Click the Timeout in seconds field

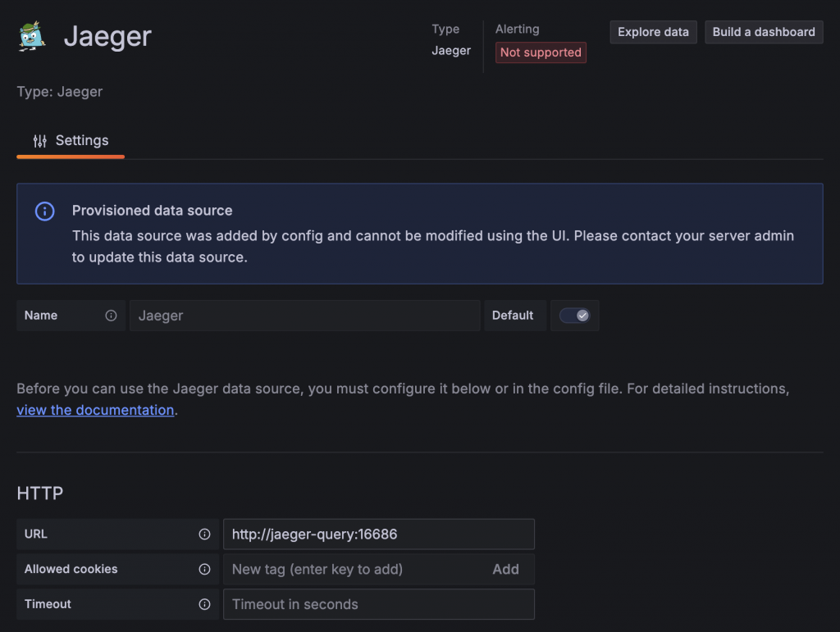pyautogui.click(x=379, y=604)
